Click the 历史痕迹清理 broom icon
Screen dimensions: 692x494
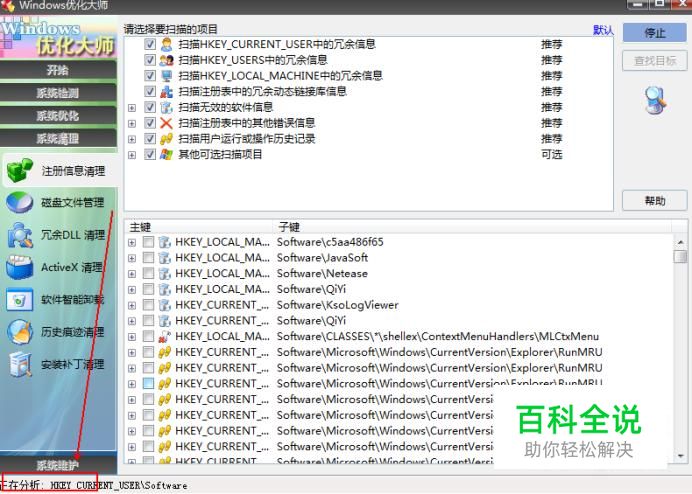tap(20, 332)
